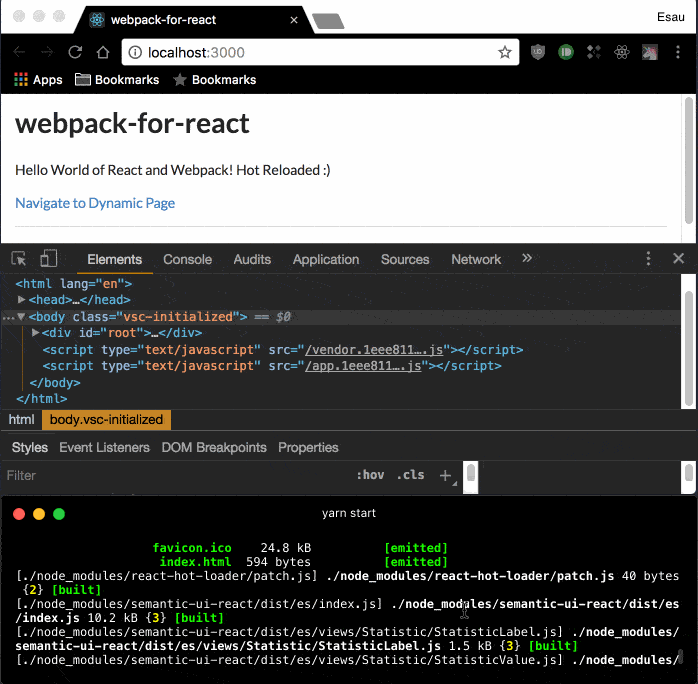Viewport: 698px width, 684px height.
Task: Open the React DevTools extension icon
Action: [x=621, y=52]
